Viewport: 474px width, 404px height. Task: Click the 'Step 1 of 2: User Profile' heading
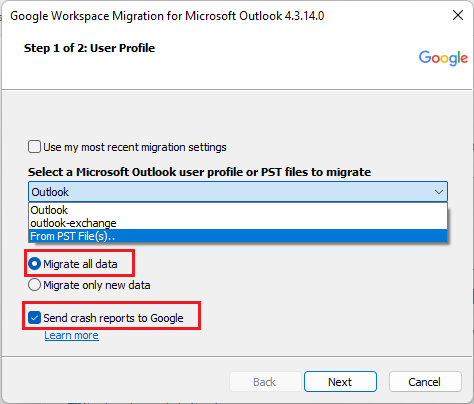coord(89,48)
